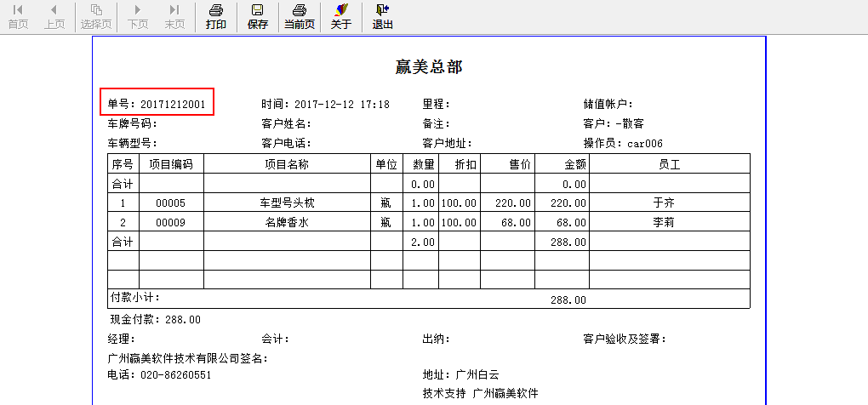Image resolution: width=868 pixels, height=405 pixels.
Task: Go to first page (首页)
Action: point(18,16)
